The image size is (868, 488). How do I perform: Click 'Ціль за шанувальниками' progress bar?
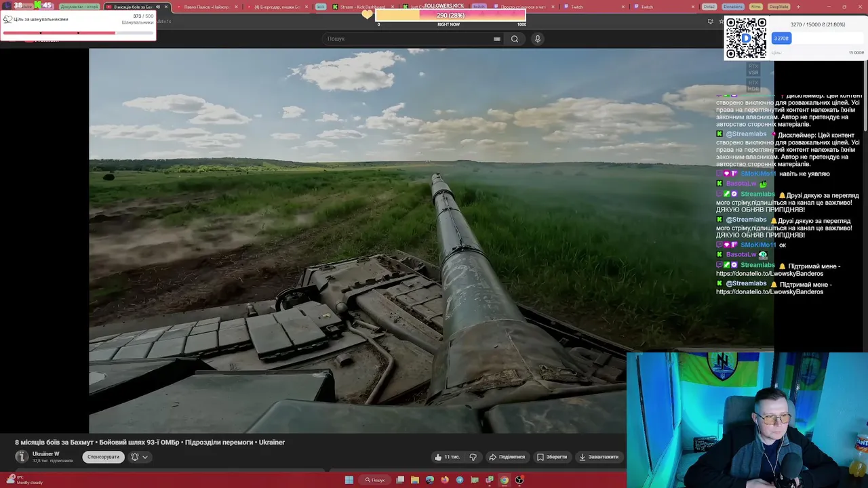78,32
